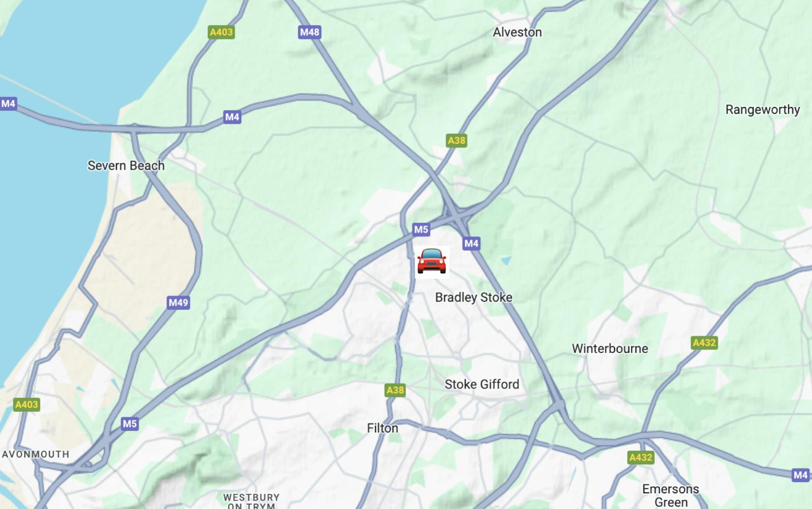Viewport: 812px width, 509px height.
Task: Select the A432 shield above Emersons Green
Action: pyautogui.click(x=641, y=457)
